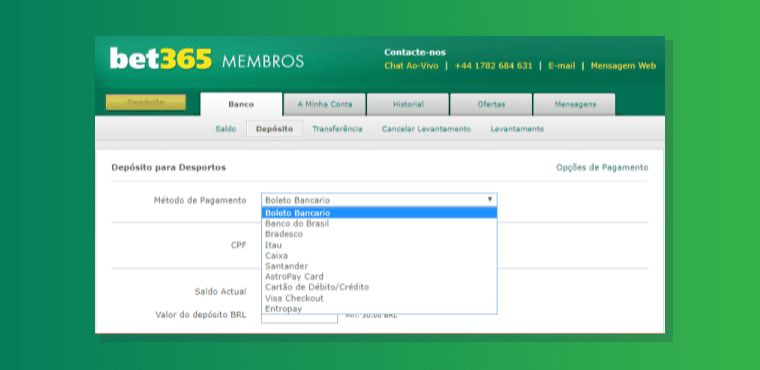This screenshot has width=760, height=370.
Task: Select Bradesco payment method
Action: pyautogui.click(x=379, y=234)
